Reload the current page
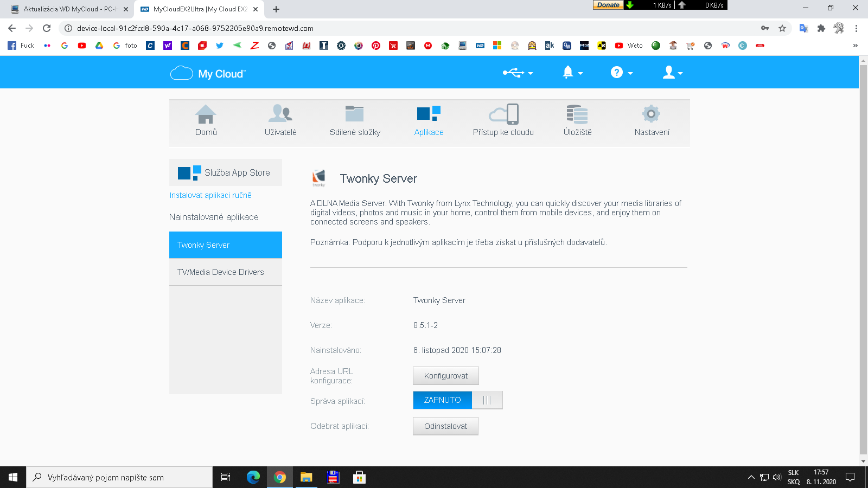The image size is (868, 488). pos(47,28)
